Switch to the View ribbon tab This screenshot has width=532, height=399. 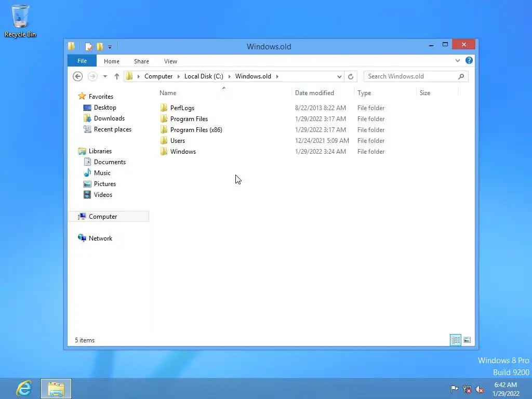click(x=170, y=61)
